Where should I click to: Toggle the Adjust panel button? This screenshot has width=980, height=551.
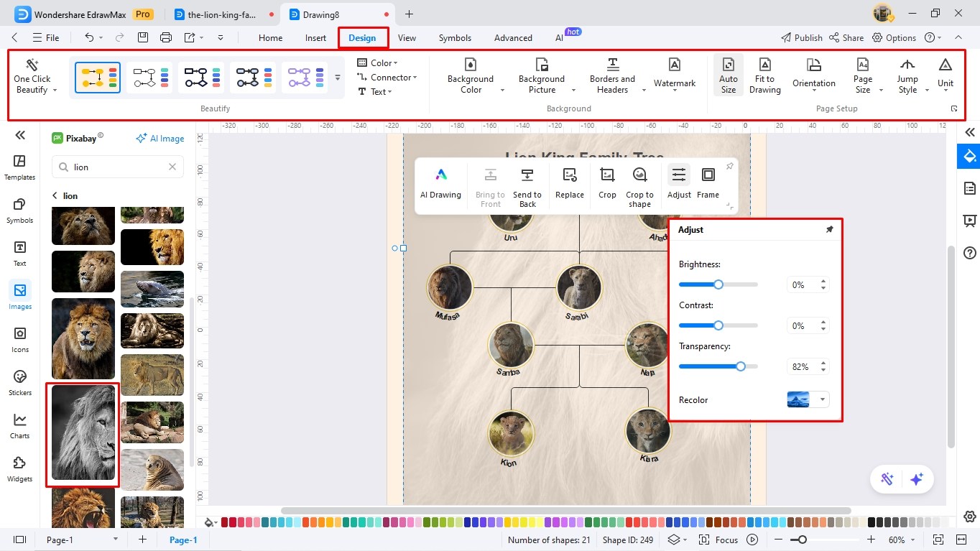(x=679, y=183)
